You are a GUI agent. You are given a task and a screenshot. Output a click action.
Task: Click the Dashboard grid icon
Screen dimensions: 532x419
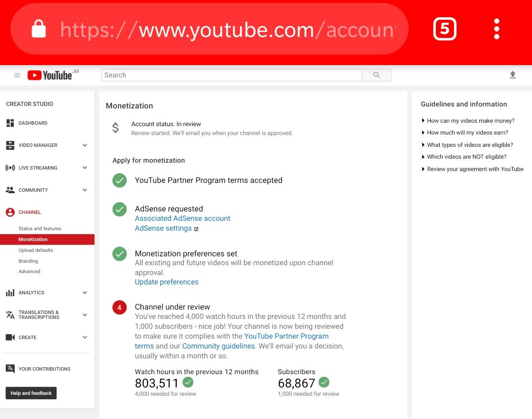coord(10,123)
